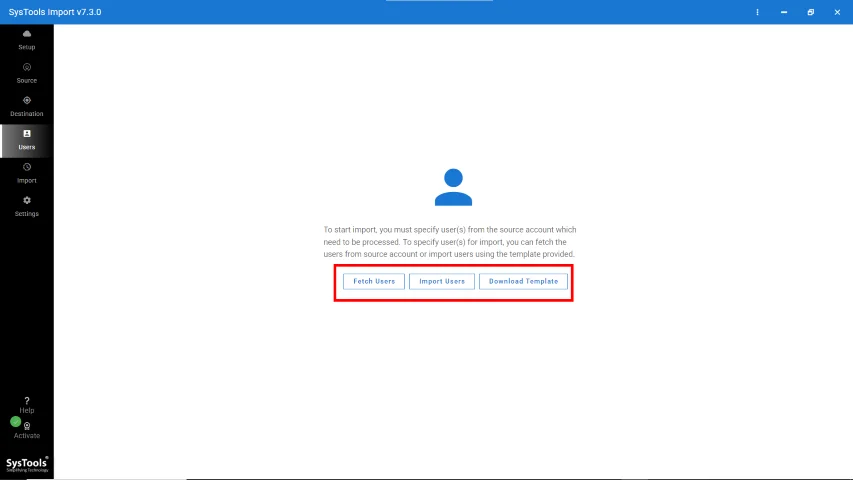Image resolution: width=853 pixels, height=480 pixels.
Task: Select the Source icon in the sidebar
Action: [27, 67]
